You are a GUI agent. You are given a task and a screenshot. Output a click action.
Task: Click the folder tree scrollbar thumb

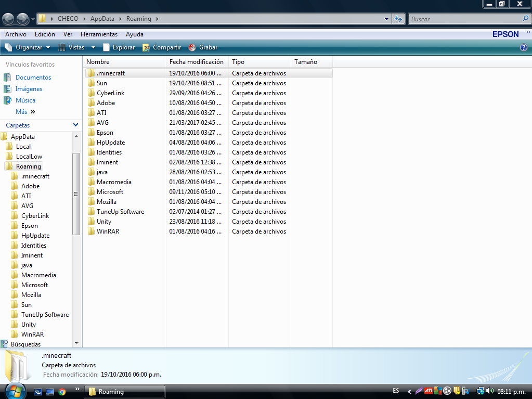76,194
